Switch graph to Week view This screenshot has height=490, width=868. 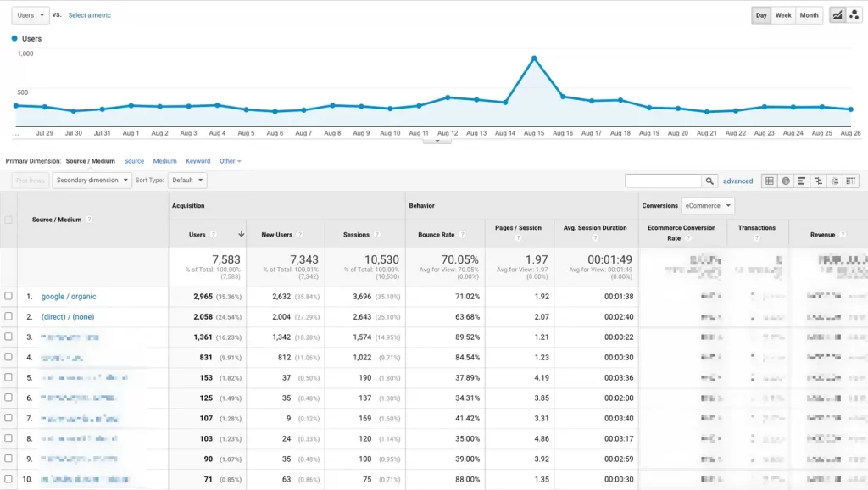[x=783, y=15]
